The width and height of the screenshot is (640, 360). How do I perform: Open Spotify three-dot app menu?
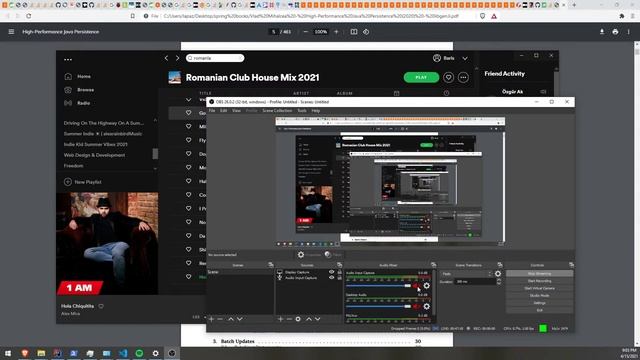(x=68, y=60)
